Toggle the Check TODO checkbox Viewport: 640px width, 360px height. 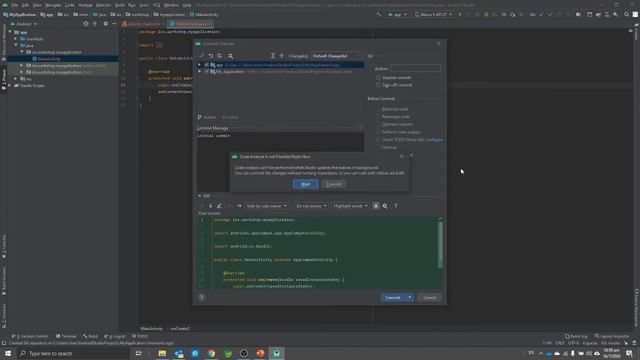point(378,140)
